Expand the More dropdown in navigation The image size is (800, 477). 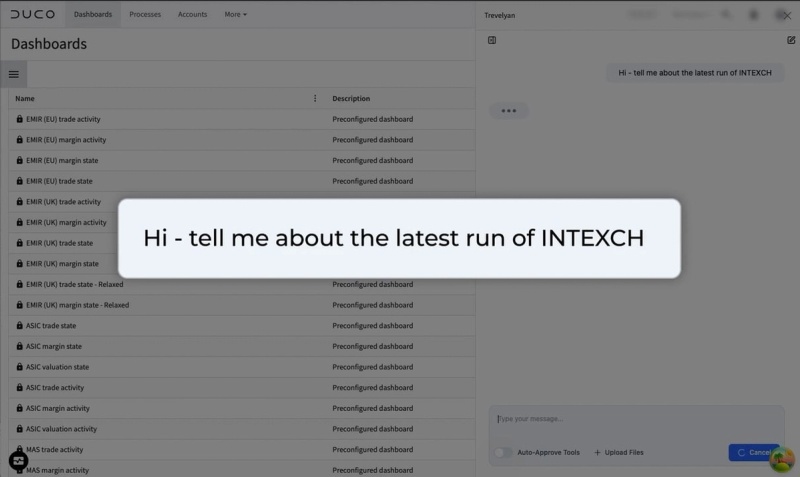(235, 14)
